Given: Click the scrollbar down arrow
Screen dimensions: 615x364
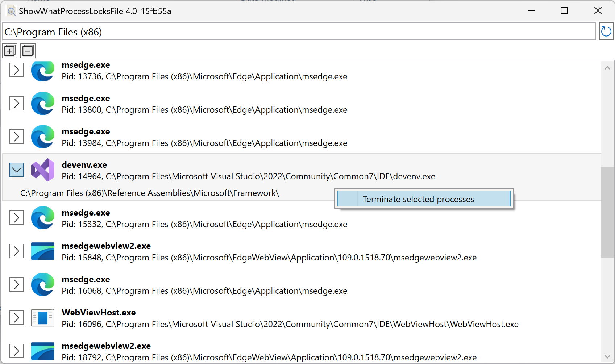Looking at the screenshot, I should point(607,357).
